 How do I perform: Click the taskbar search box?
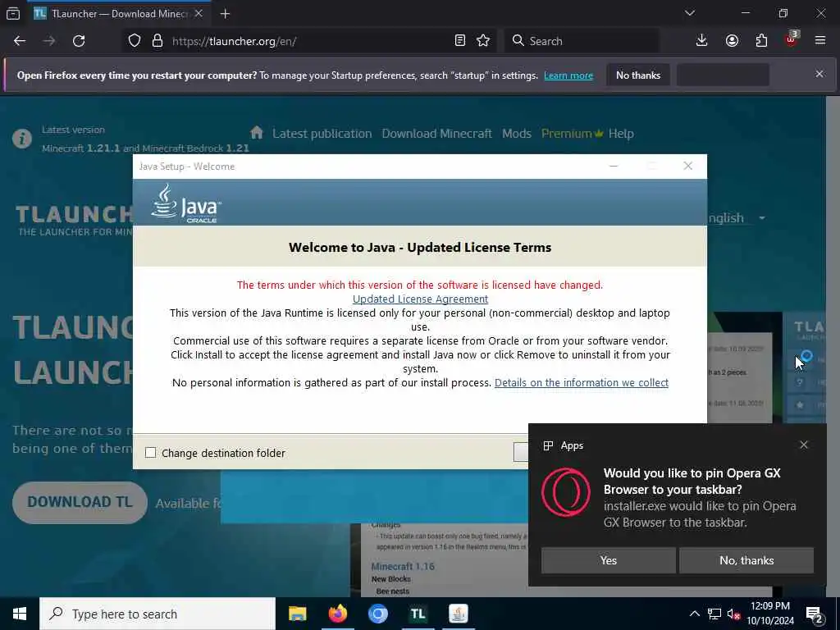click(157, 614)
